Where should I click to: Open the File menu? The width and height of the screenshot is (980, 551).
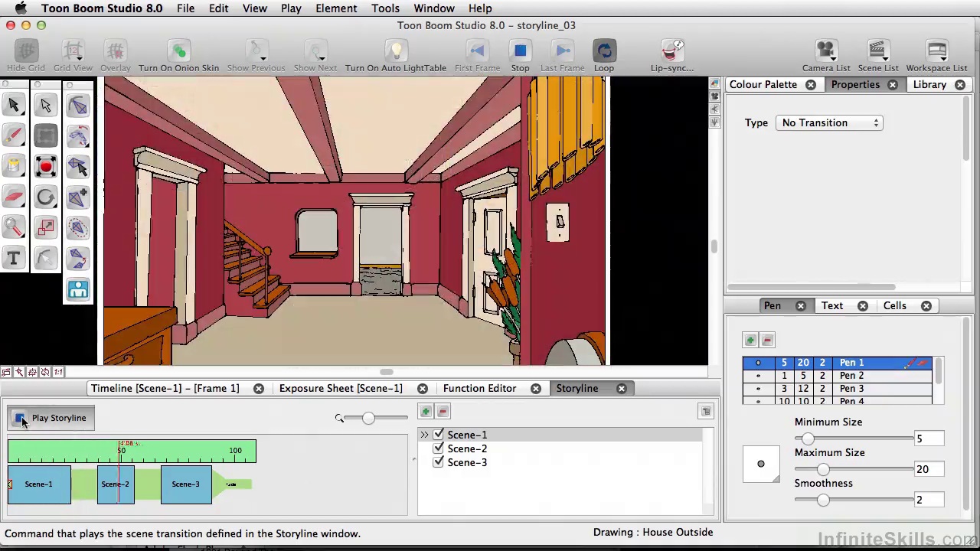point(185,8)
